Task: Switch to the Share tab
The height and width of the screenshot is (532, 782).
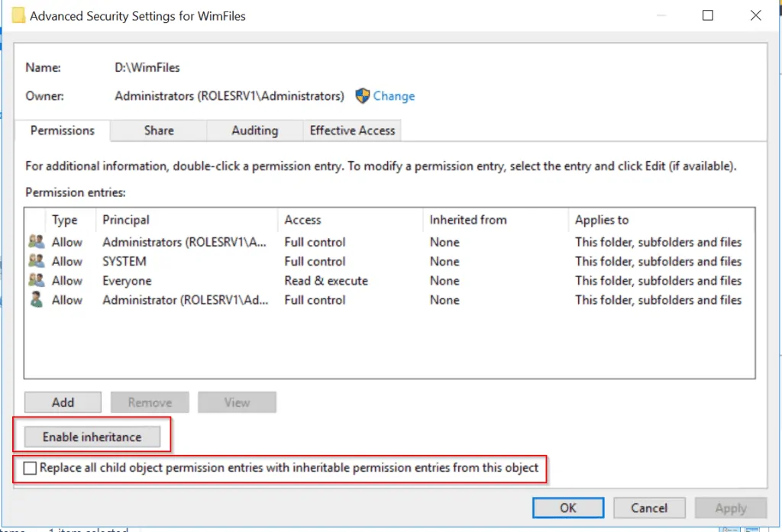Action: pyautogui.click(x=157, y=131)
